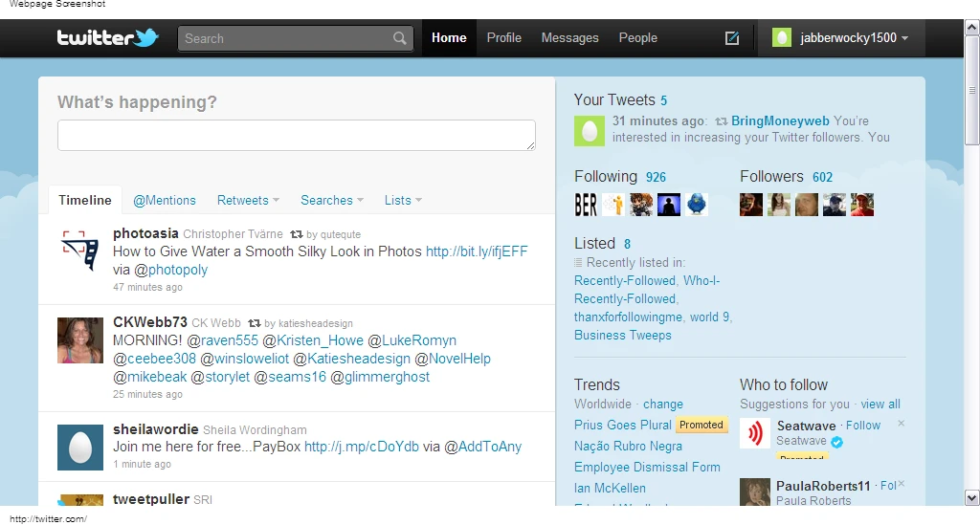Click retweet icon next to BringMoneyweb
Screen dimensions: 980x525
click(x=722, y=121)
